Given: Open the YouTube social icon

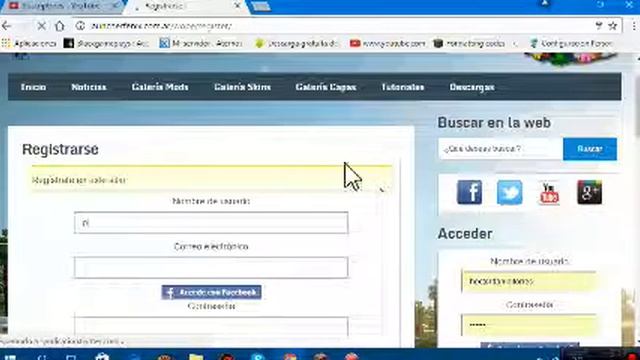Looking at the screenshot, I should coord(549,193).
